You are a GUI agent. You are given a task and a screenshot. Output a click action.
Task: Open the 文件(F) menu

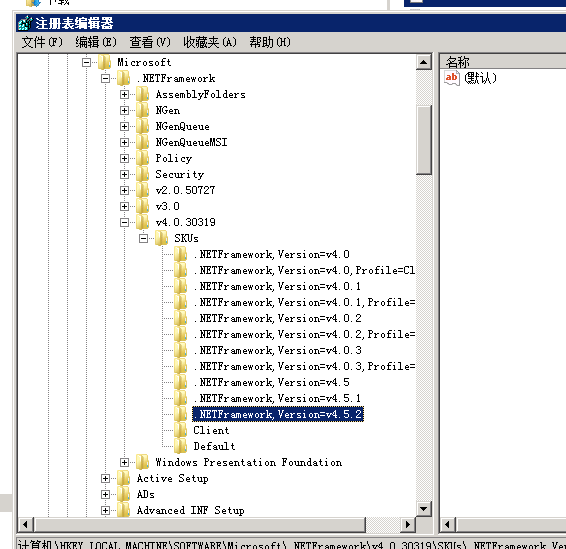tap(42, 42)
